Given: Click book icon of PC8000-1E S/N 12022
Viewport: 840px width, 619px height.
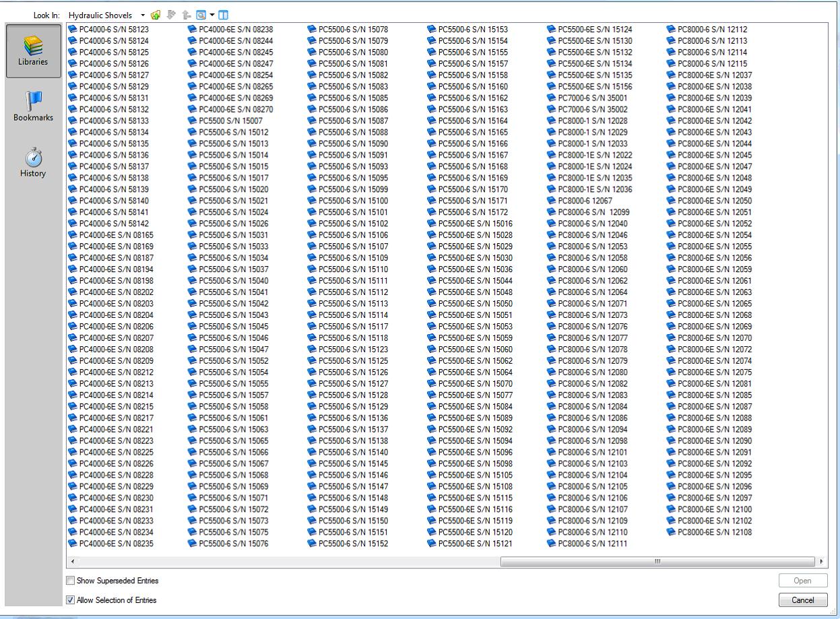Looking at the screenshot, I should coord(552,156).
